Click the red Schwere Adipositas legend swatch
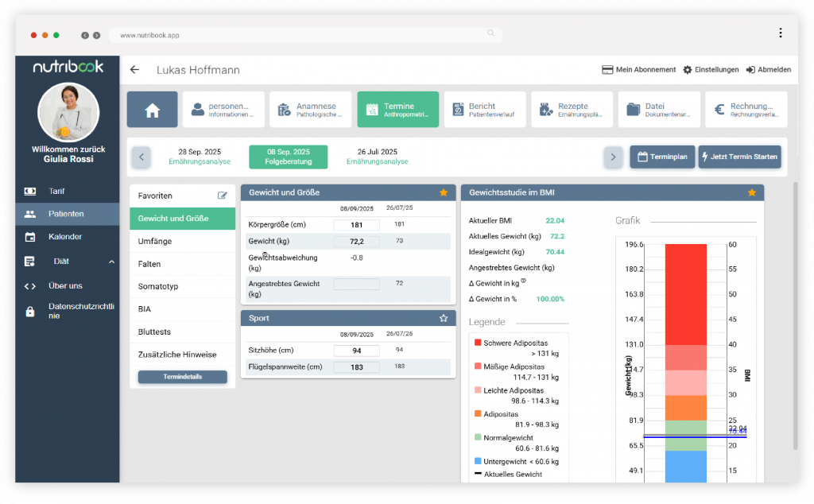Viewport: 814px width, 504px height. (x=478, y=343)
